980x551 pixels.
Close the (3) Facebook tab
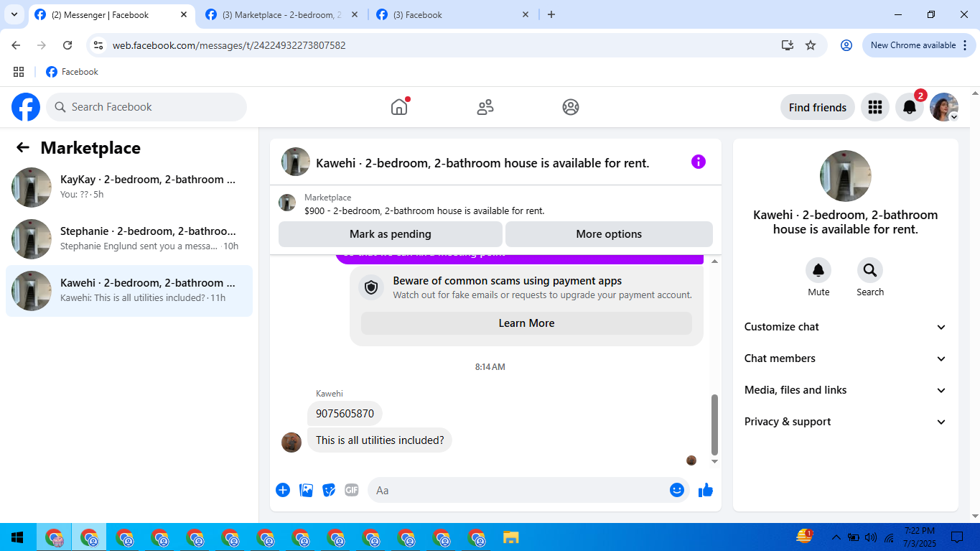[x=526, y=14]
